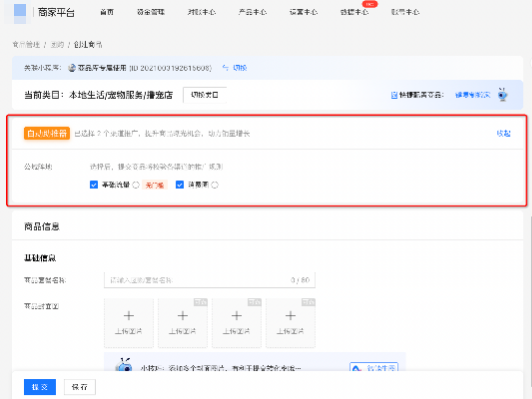Screen dimensions: 532x399
Task: Open the navigation item with red badge
Action: pyautogui.click(x=354, y=12)
